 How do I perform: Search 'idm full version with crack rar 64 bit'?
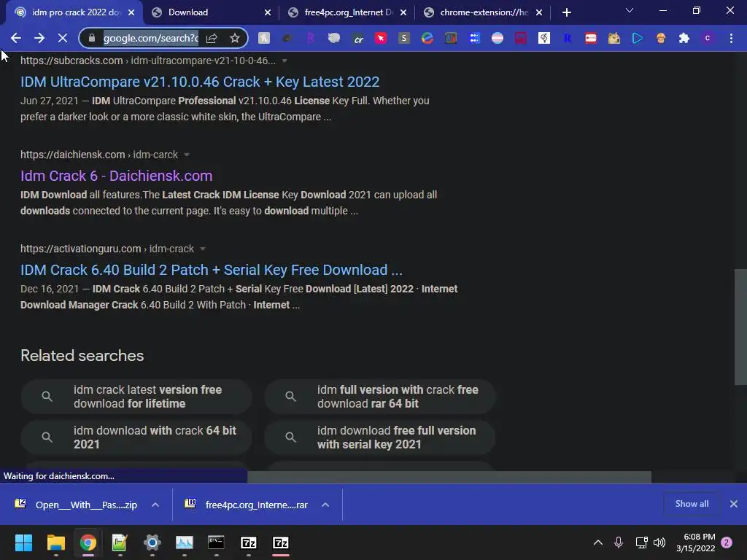coord(379,396)
